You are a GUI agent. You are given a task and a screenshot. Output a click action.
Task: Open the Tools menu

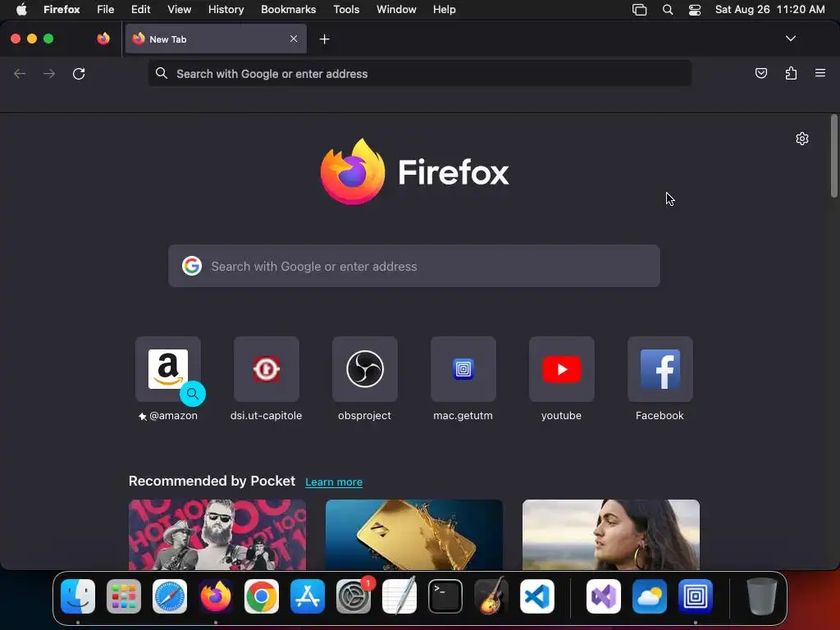[346, 9]
